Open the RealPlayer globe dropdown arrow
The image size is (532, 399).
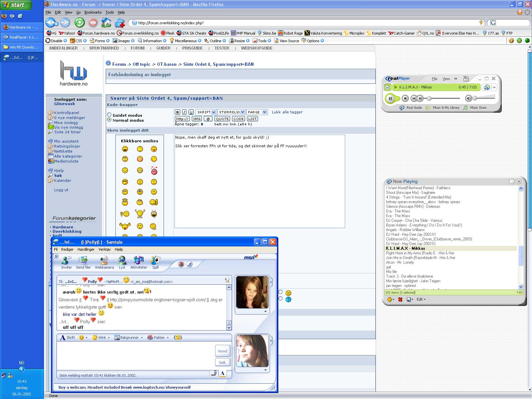(x=494, y=87)
